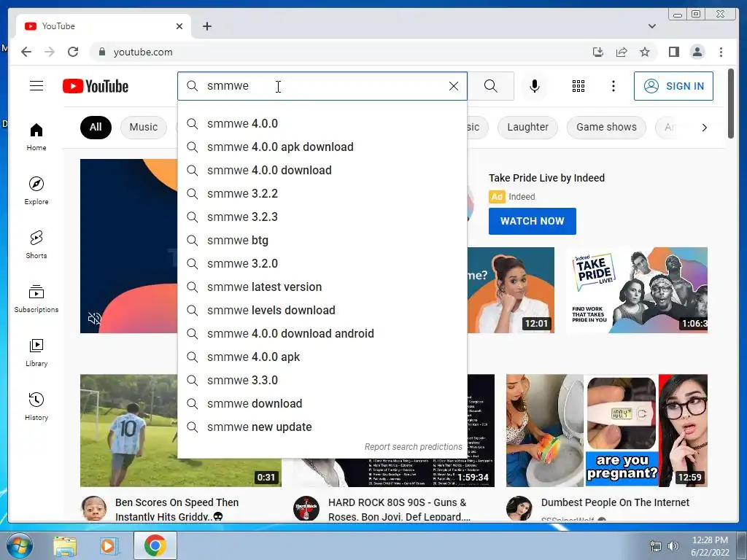The image size is (747, 560).
Task: Click the WATCH NOW ad button
Action: tap(532, 221)
